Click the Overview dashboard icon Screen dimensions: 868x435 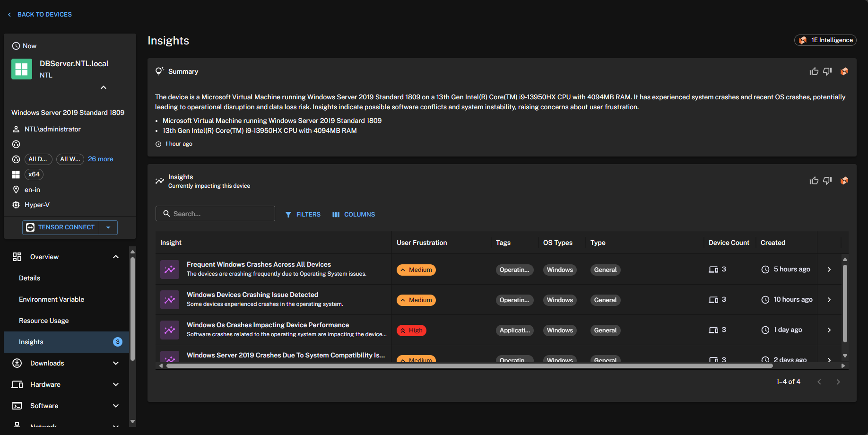click(17, 257)
